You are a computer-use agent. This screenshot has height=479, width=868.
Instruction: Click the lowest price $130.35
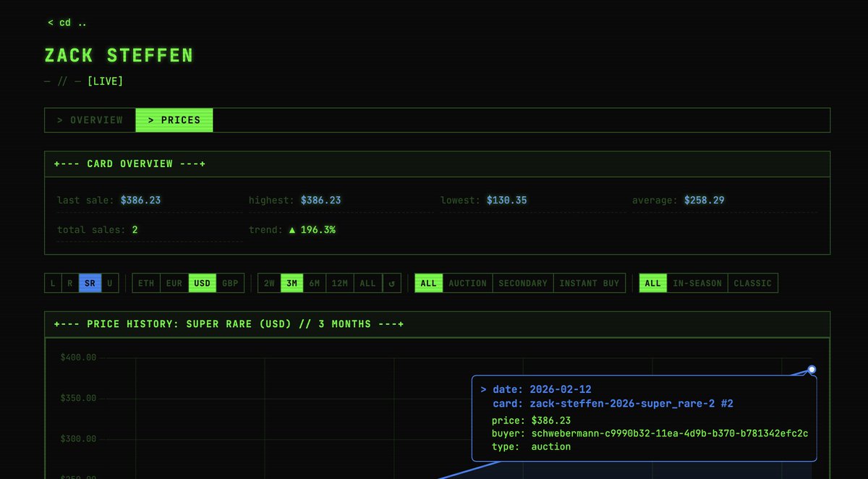[x=507, y=200]
